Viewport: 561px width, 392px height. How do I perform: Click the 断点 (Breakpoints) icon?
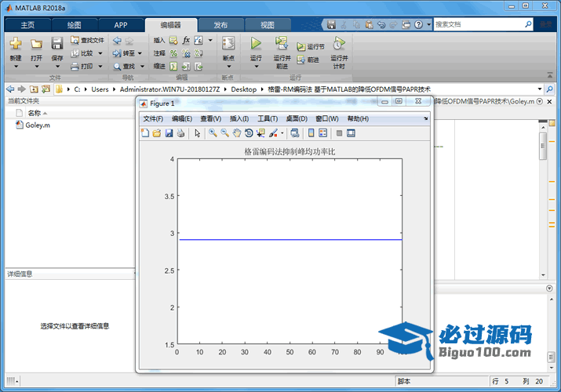click(228, 43)
